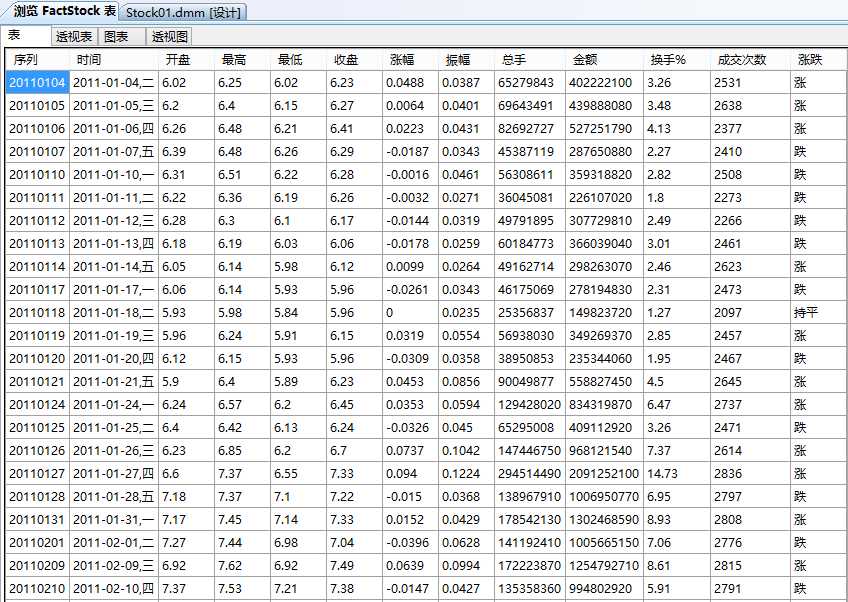The image size is (848, 602).
Task: Click the 时间 column header
Action: point(114,59)
